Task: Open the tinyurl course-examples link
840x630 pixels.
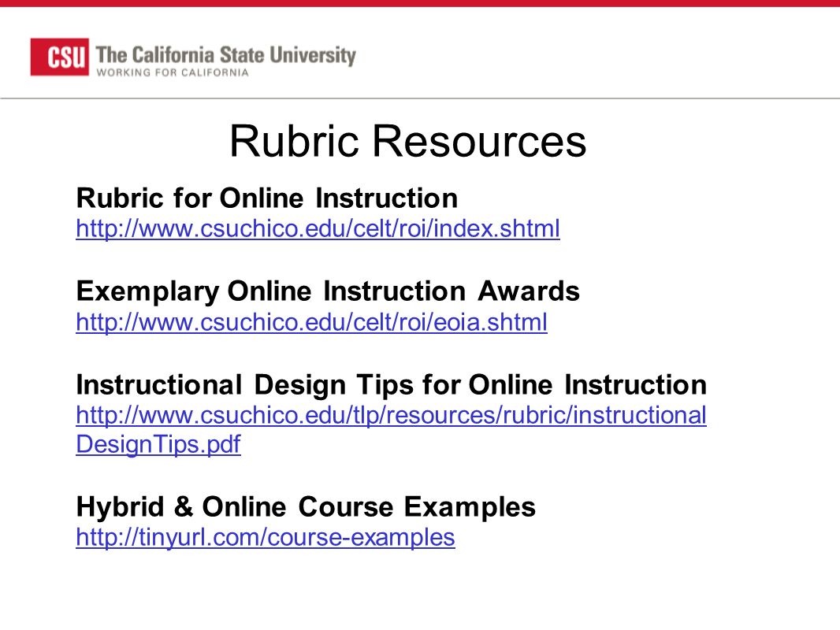Action: tap(266, 537)
